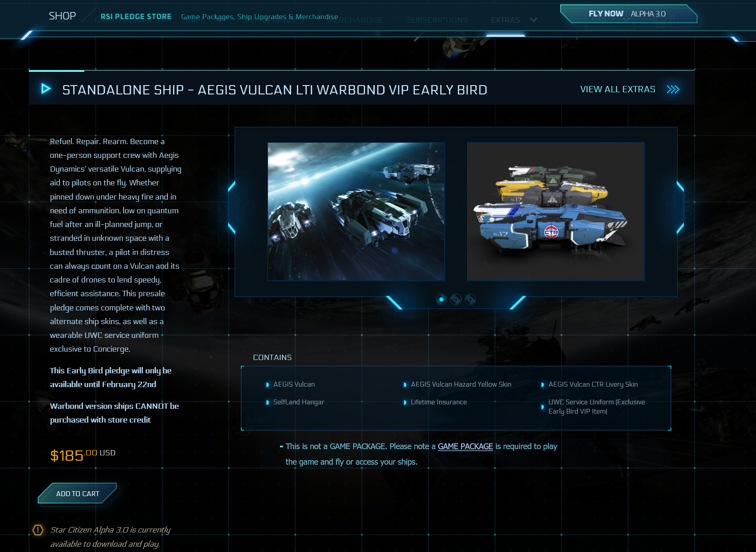Select the second gallery pagination dot
The image size is (756, 552).
456,300
